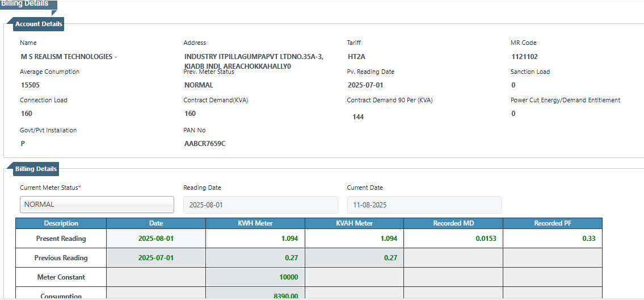Click the Meter Constant KWH value
Viewport: 644px width, 300px height.
[255, 277]
